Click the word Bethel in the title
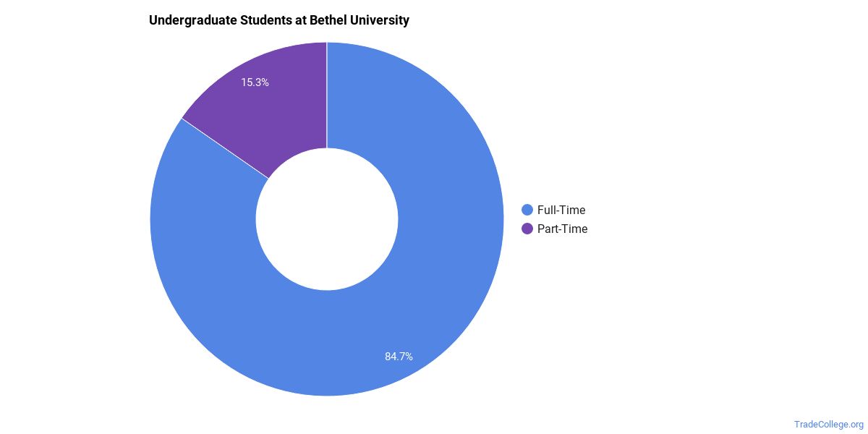Screen dimensions: 868x434 (328, 20)
